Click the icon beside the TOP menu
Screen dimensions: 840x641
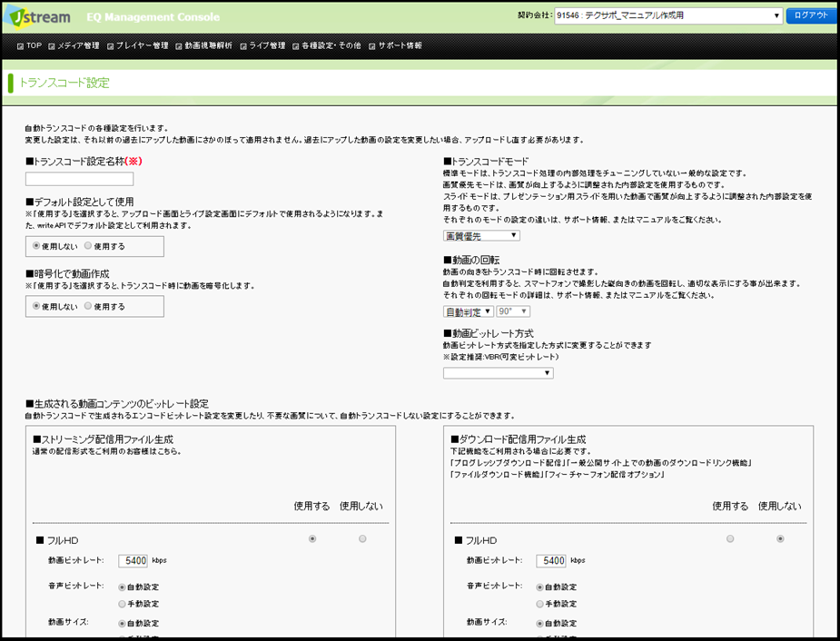(x=20, y=46)
